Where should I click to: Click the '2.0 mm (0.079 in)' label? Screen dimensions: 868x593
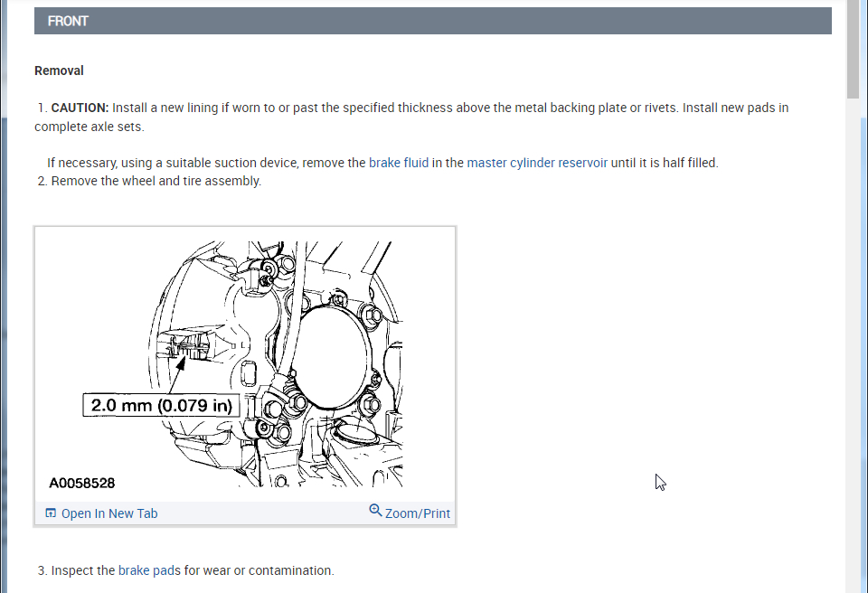pos(161,405)
